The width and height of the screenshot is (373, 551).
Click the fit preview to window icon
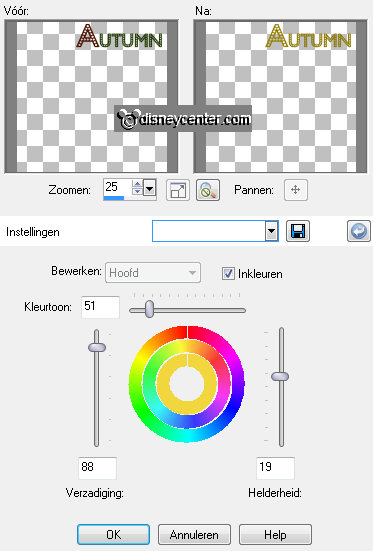tap(178, 190)
